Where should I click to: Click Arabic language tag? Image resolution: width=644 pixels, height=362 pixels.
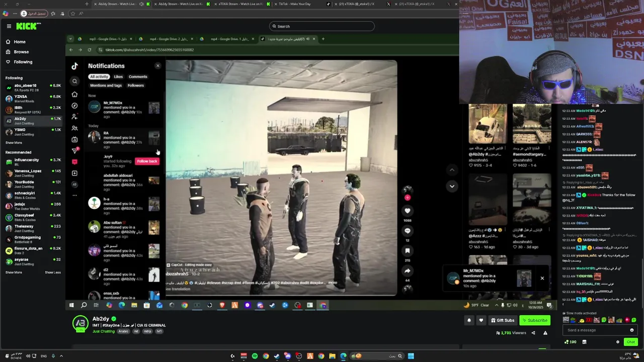123,331
